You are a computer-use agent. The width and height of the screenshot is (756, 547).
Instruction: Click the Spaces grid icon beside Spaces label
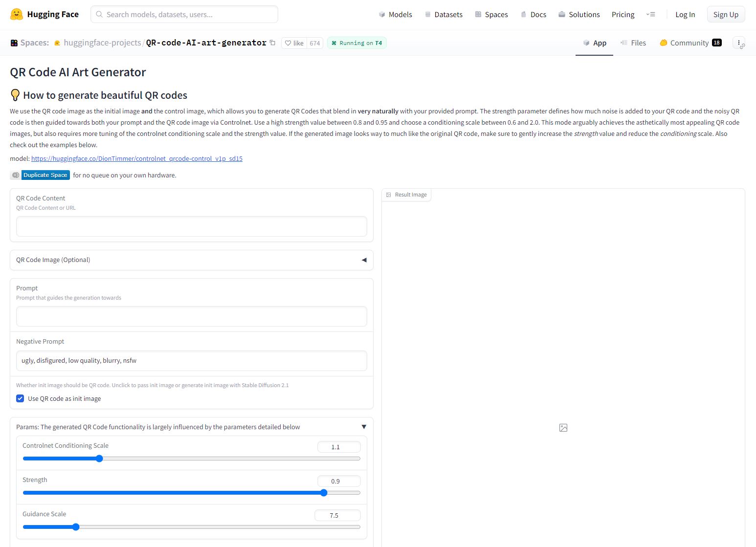14,43
